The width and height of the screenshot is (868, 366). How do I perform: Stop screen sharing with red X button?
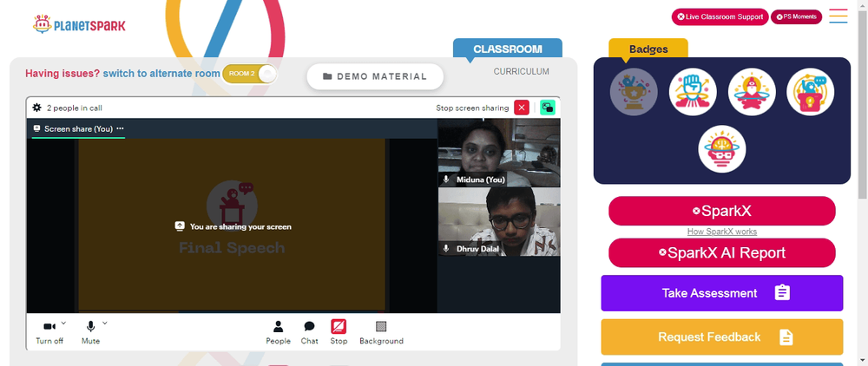click(x=522, y=108)
